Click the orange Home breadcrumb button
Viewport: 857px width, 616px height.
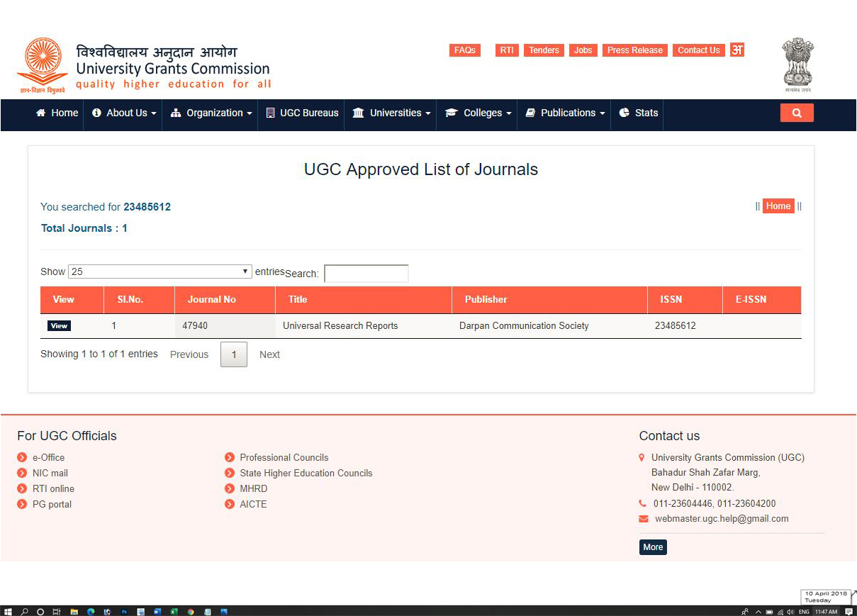tap(778, 206)
